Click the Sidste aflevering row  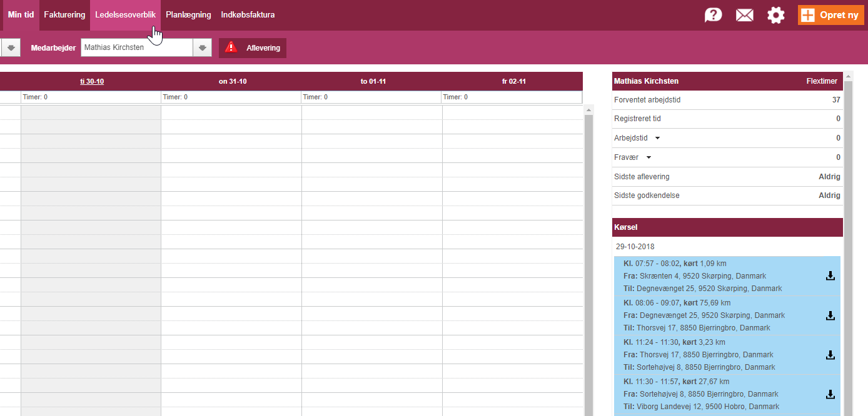pyautogui.click(x=727, y=177)
